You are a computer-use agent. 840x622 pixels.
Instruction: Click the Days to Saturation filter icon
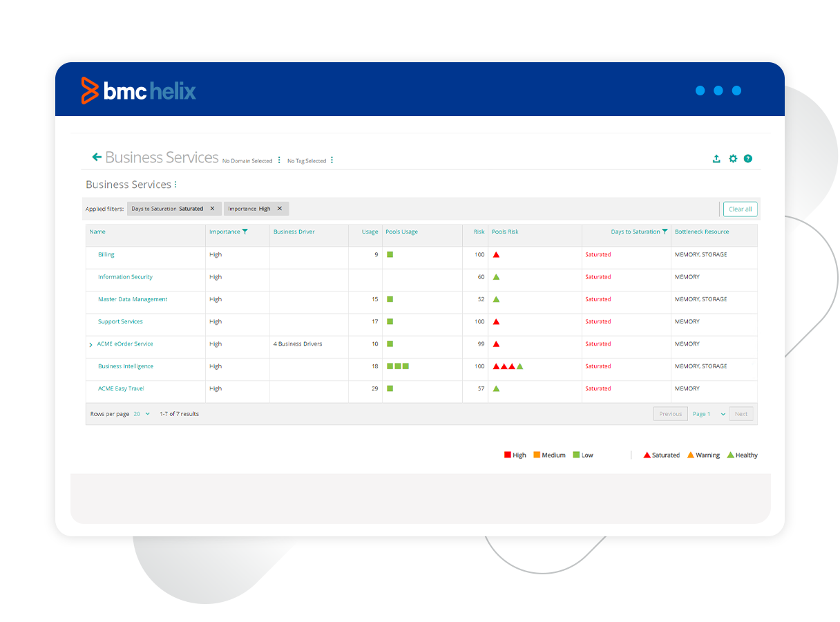point(665,232)
